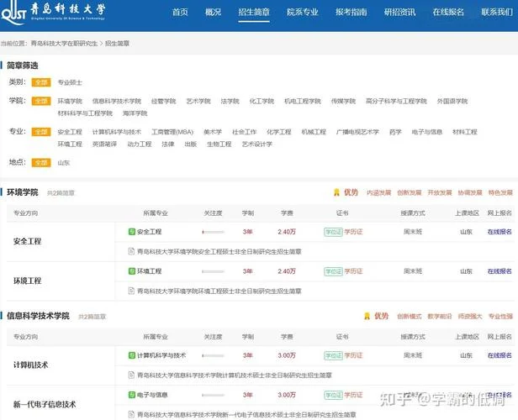Choose 生物工程 major filter

(x=219, y=144)
